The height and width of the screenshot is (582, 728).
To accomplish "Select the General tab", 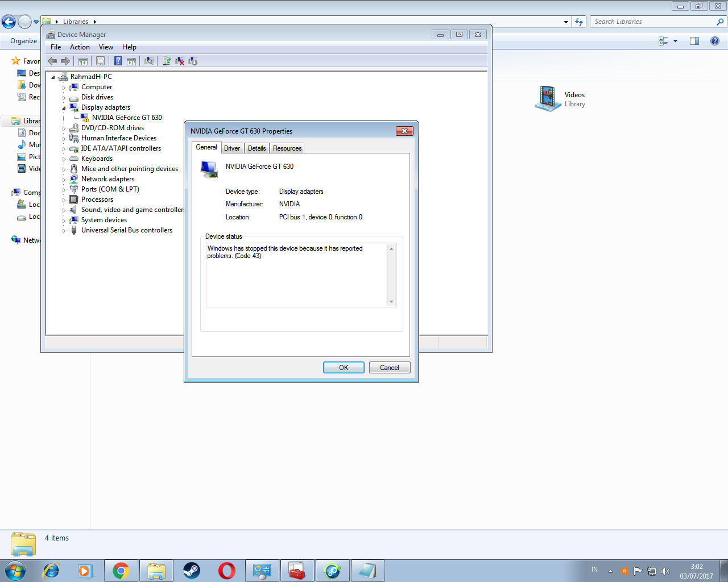I will click(x=206, y=147).
